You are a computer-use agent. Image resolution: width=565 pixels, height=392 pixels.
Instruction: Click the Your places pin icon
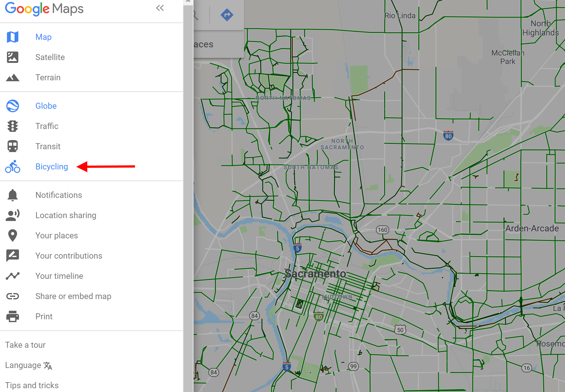13,236
